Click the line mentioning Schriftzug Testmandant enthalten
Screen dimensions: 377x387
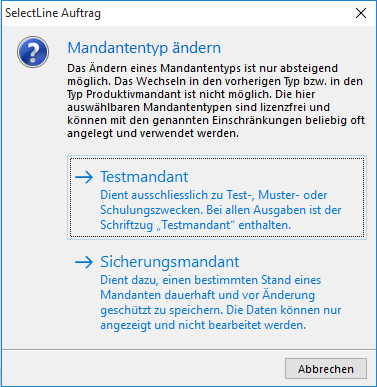(x=196, y=225)
